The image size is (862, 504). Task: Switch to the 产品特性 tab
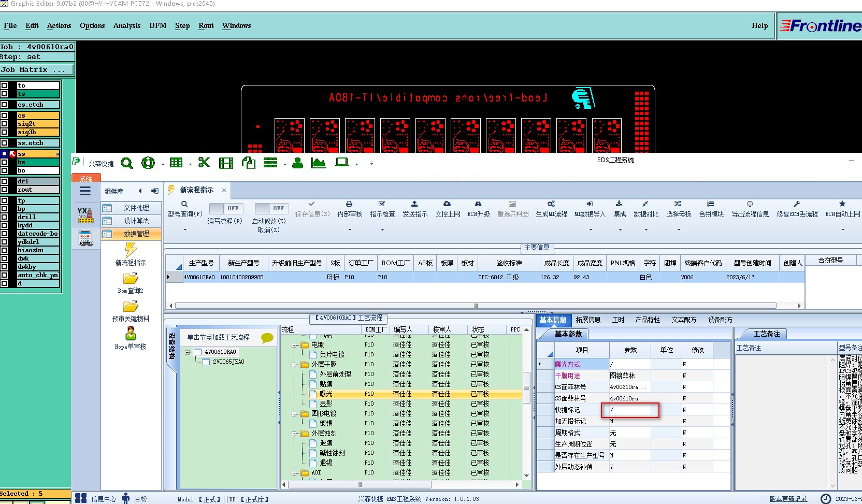pos(648,320)
